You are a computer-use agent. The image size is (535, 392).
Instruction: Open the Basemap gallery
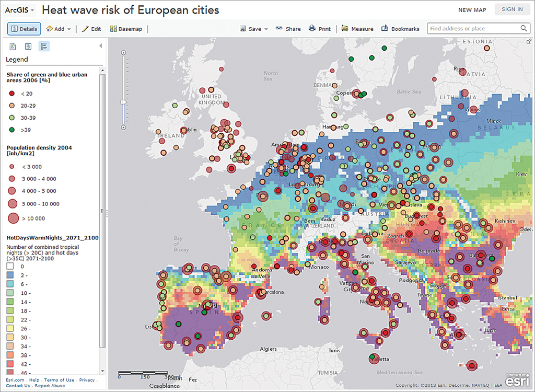pyautogui.click(x=126, y=29)
